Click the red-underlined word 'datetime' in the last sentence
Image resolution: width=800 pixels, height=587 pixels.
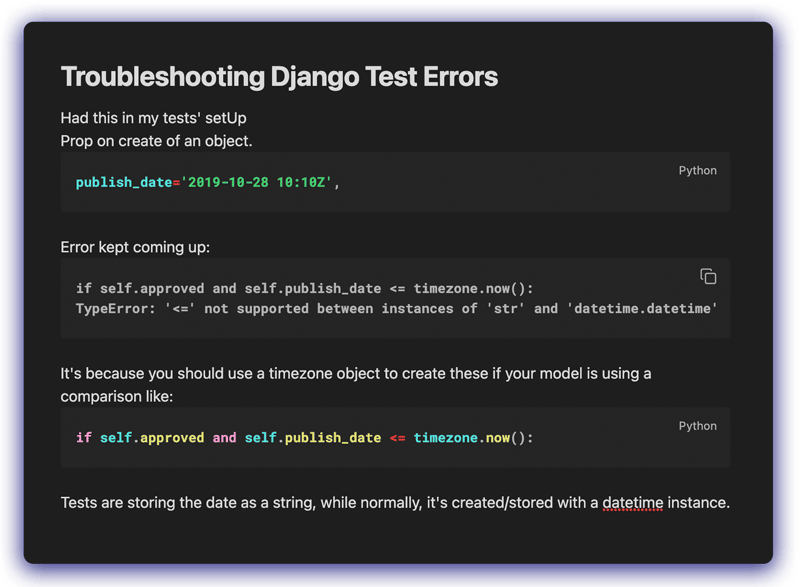(x=632, y=502)
